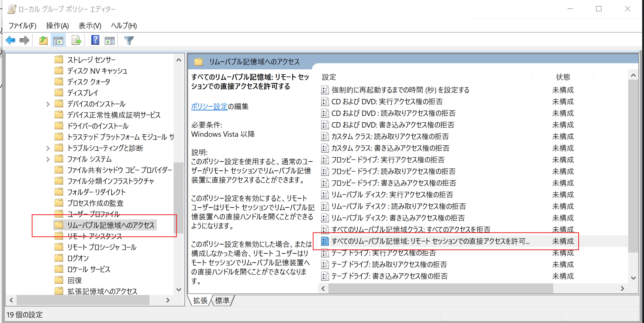Click the 状態 column header
The height and width of the screenshot is (323, 644).
tap(563, 77)
